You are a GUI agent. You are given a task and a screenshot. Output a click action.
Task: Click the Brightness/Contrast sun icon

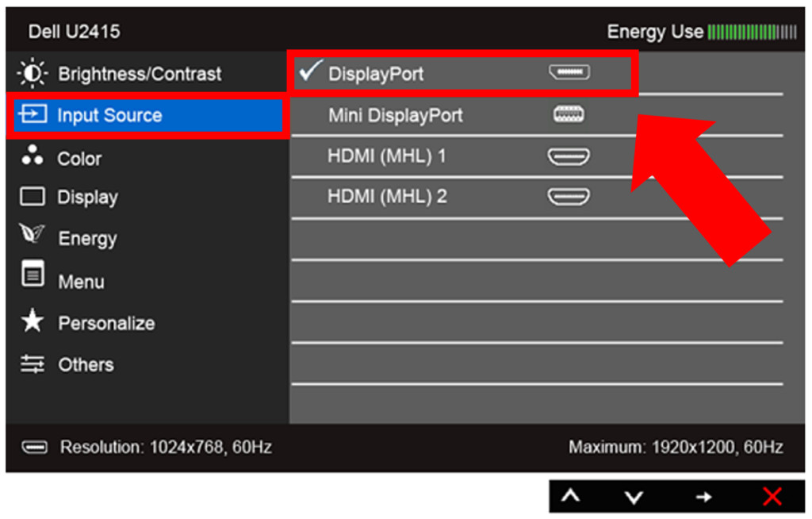tap(32, 73)
